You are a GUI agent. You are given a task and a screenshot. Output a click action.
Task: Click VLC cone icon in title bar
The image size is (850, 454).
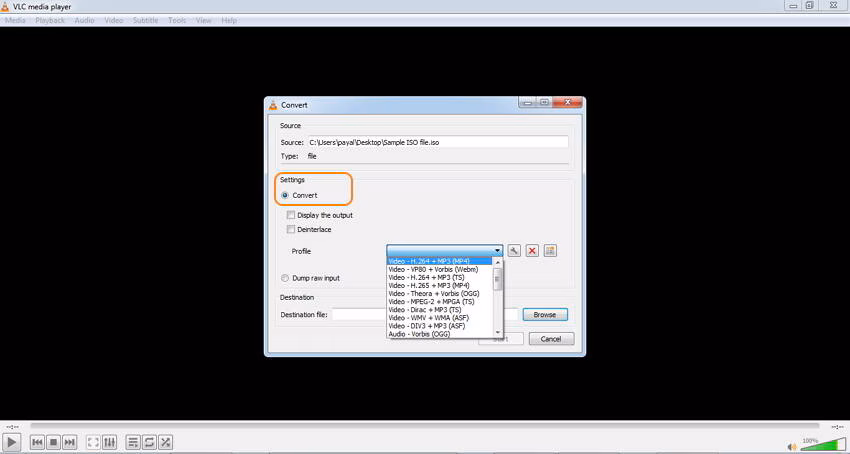click(x=5, y=7)
